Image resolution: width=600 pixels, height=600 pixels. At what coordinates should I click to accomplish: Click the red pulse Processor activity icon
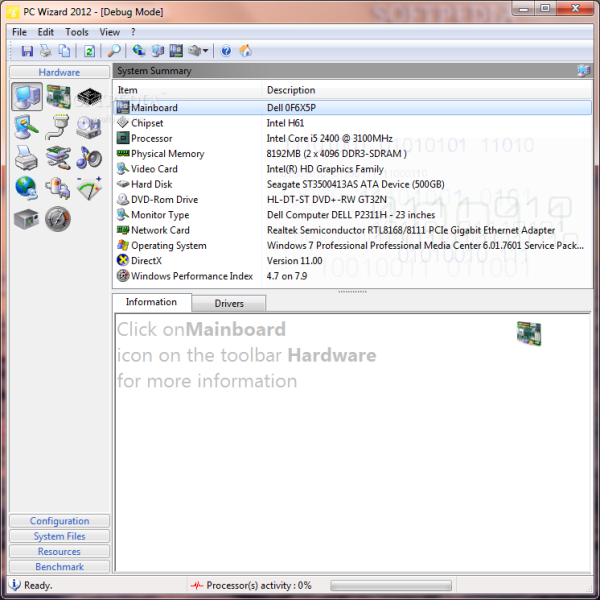197,585
